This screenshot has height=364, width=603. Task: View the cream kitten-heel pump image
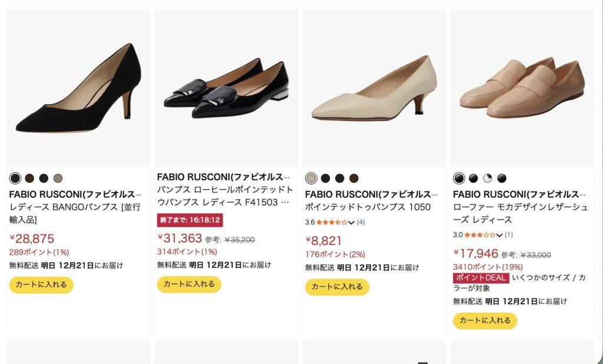coord(374,88)
